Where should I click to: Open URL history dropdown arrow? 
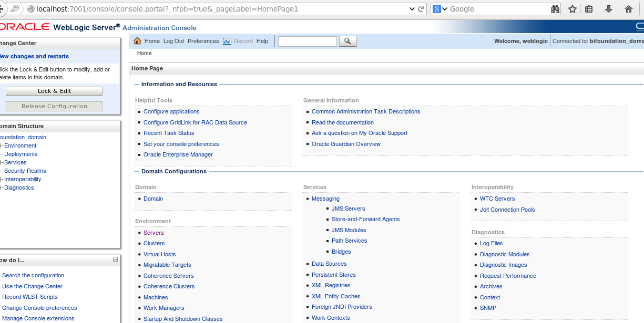(x=412, y=9)
